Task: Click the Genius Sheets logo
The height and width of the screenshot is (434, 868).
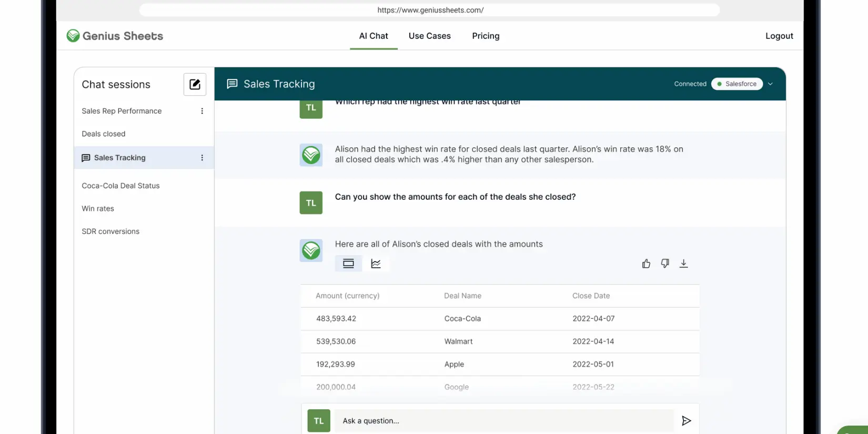Action: click(115, 36)
